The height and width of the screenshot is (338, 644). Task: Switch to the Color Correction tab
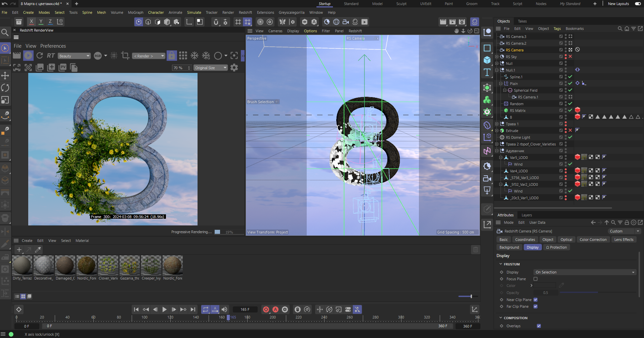(593, 240)
